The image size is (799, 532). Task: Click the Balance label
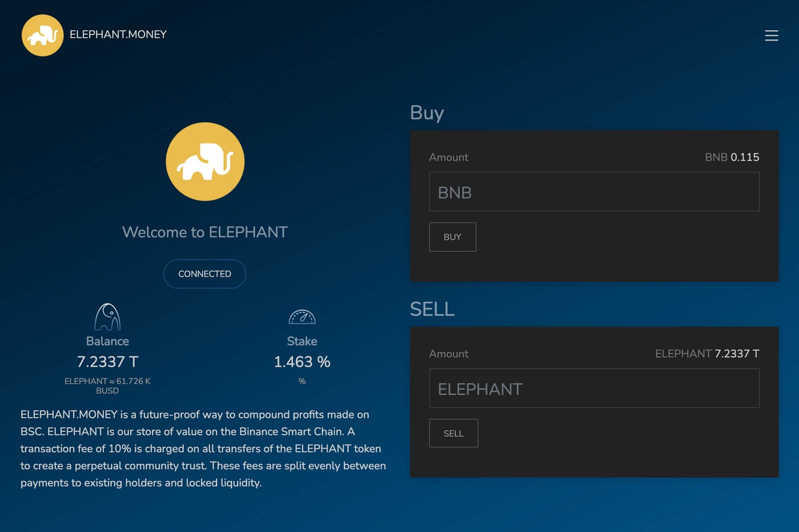[107, 341]
